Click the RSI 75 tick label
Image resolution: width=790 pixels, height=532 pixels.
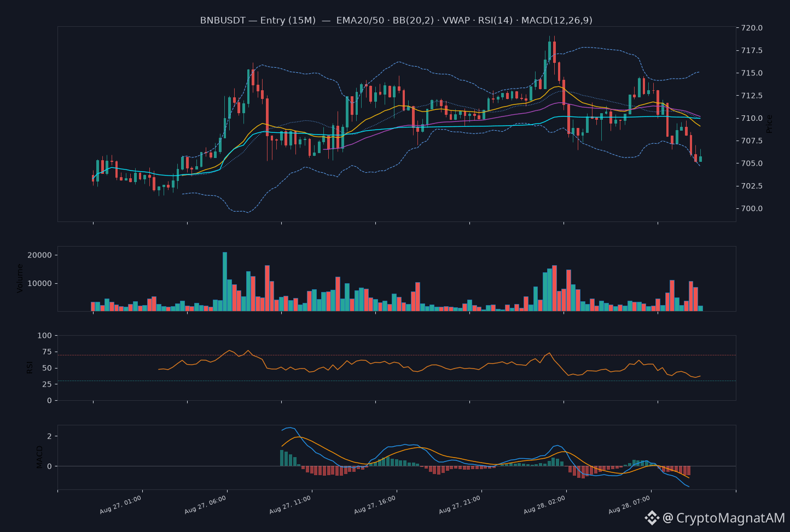47,352
